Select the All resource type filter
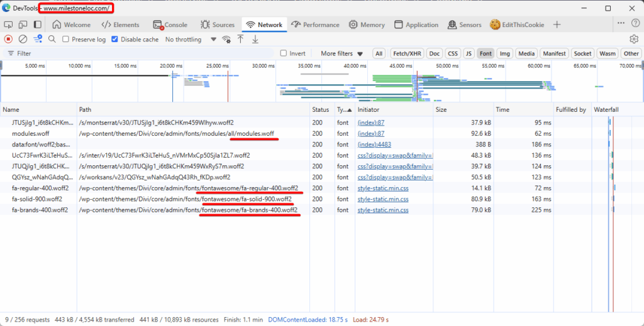Image resolution: width=644 pixels, height=326 pixels. click(x=379, y=53)
